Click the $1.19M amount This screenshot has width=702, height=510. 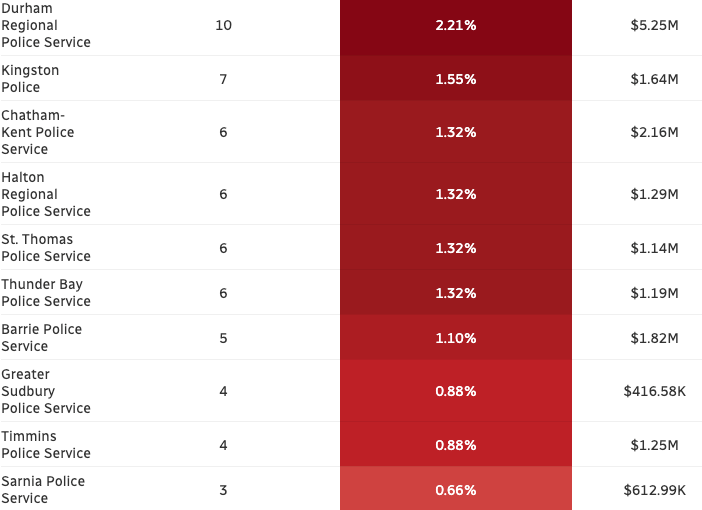[654, 293]
